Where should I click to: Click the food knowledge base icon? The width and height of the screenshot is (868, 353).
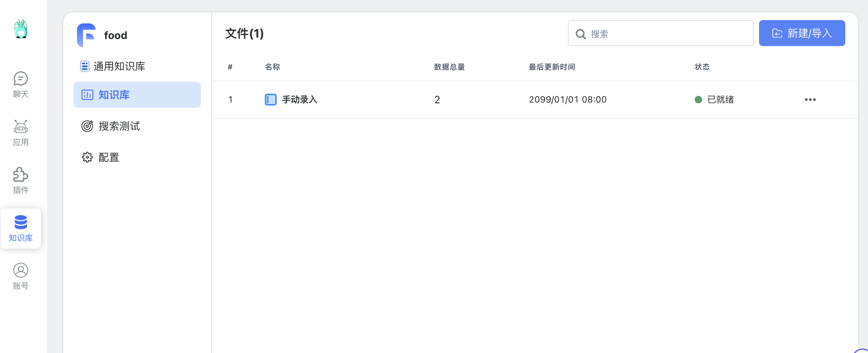pyautogui.click(x=86, y=35)
